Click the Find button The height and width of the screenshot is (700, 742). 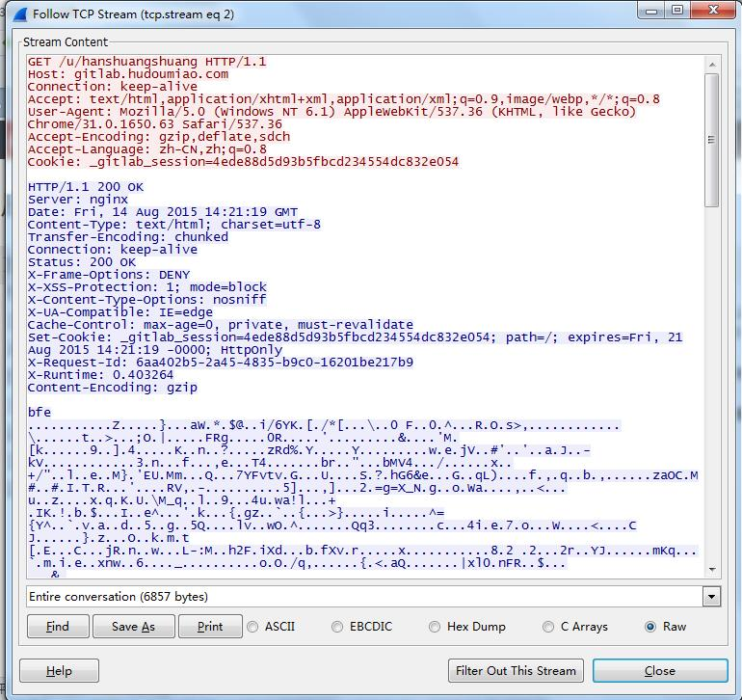pyautogui.click(x=58, y=627)
